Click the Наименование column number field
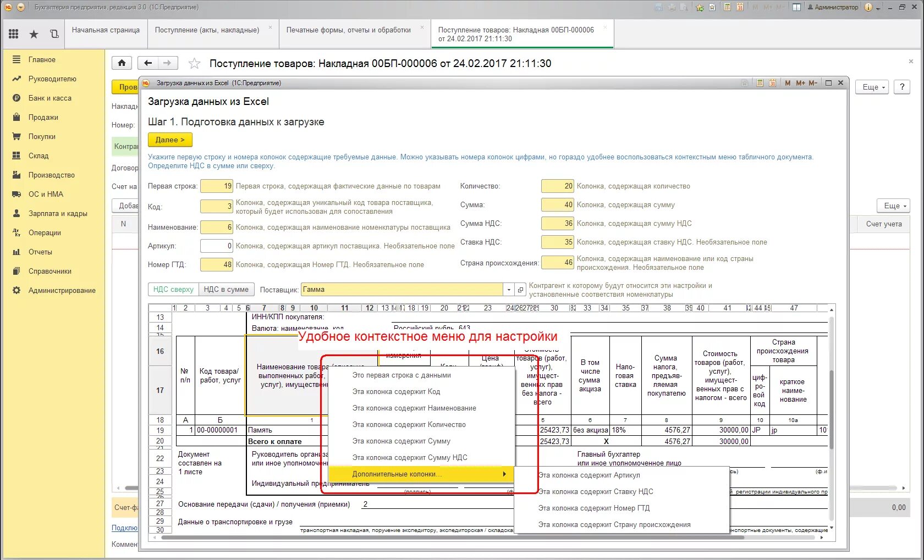924x560 pixels. tap(217, 227)
